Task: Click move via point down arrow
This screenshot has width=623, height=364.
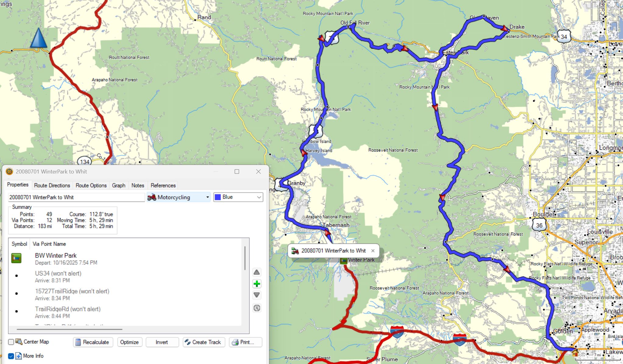Action: 257,295
